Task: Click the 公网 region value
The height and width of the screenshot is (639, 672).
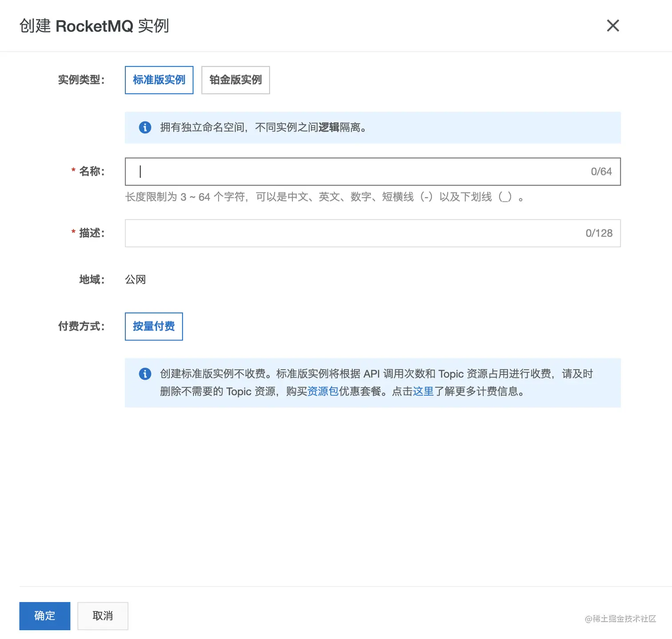Action: point(136,280)
